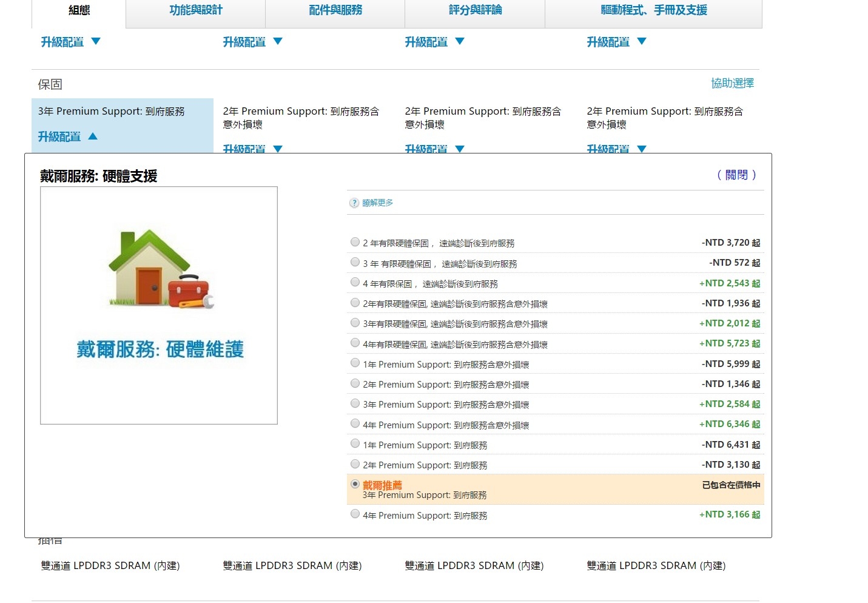868x603 pixels.
Task: Open 驅動程式、手冊及支援 tab
Action: pyautogui.click(x=654, y=10)
